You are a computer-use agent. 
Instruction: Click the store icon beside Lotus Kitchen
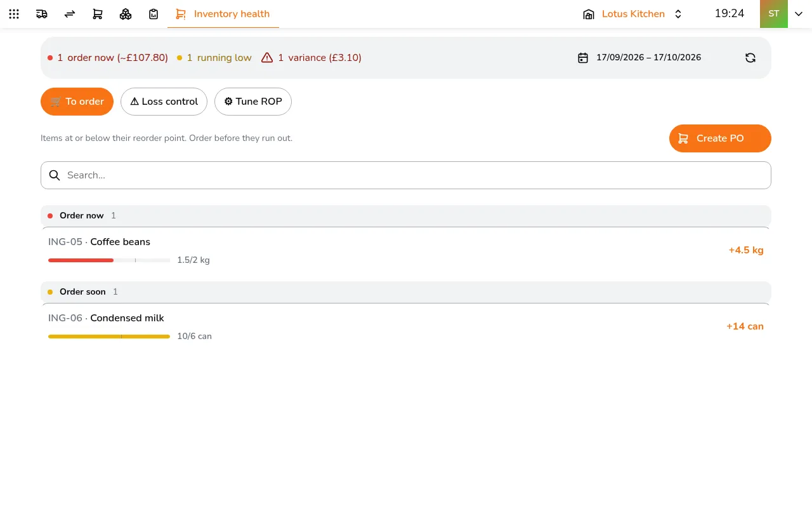pos(589,14)
